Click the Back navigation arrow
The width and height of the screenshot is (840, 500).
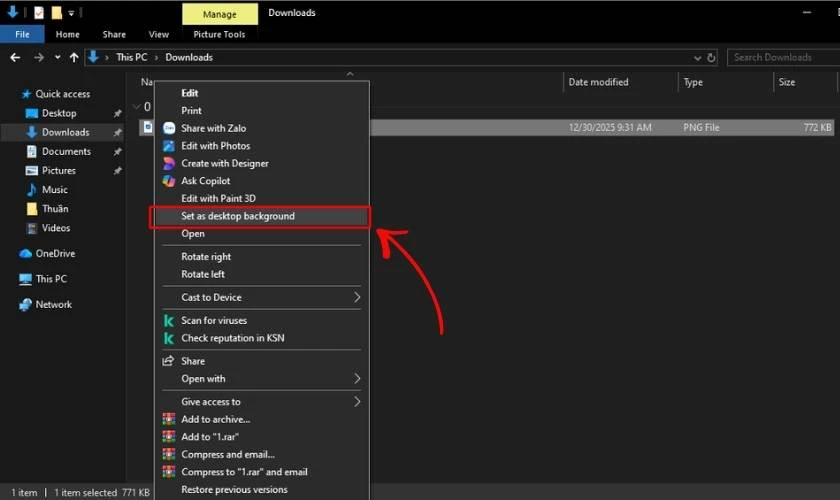pos(15,57)
